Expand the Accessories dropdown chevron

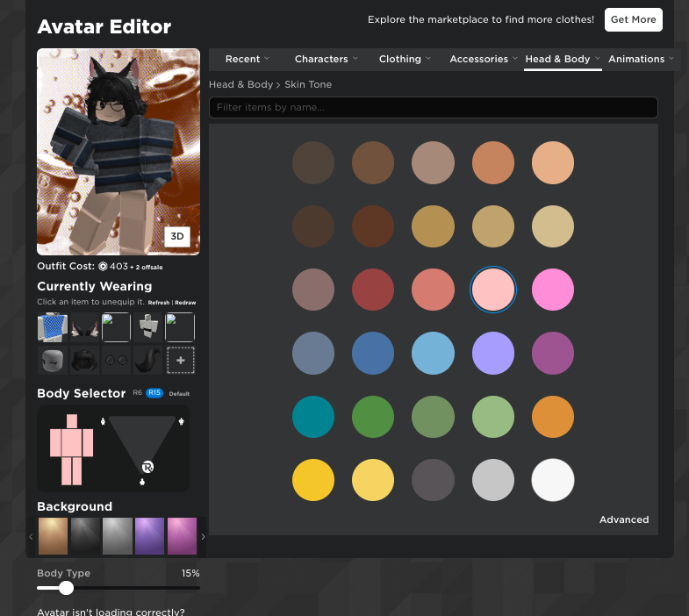(x=515, y=58)
